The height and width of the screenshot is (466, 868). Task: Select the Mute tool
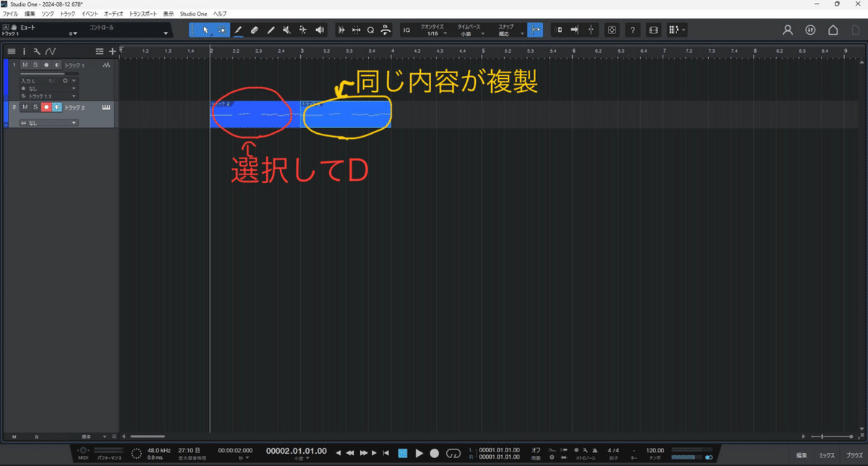[x=286, y=30]
